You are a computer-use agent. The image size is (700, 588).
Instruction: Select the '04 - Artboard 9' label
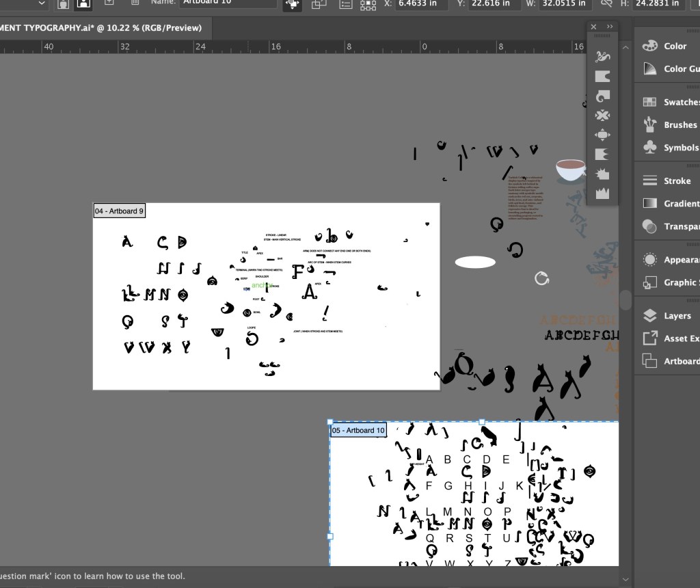click(120, 211)
